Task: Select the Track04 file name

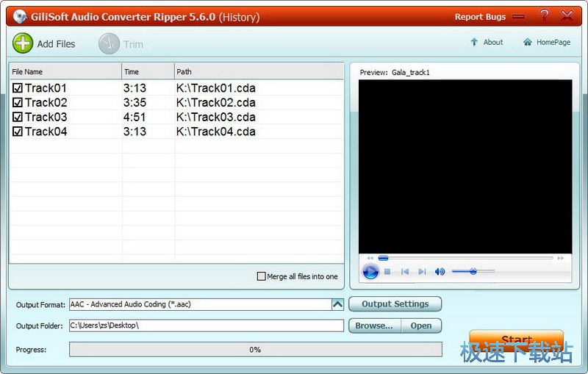Action: coord(46,132)
